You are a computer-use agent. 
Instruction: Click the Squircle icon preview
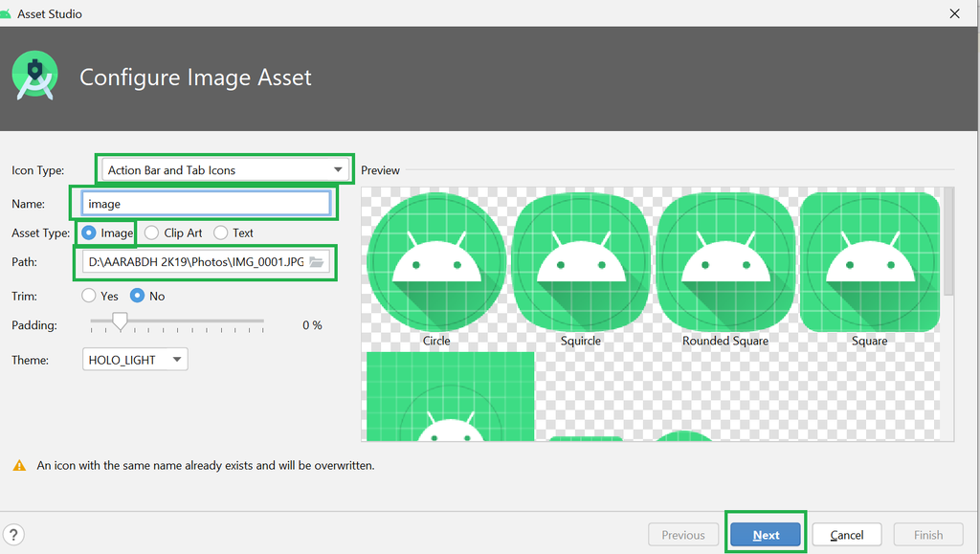pyautogui.click(x=581, y=262)
